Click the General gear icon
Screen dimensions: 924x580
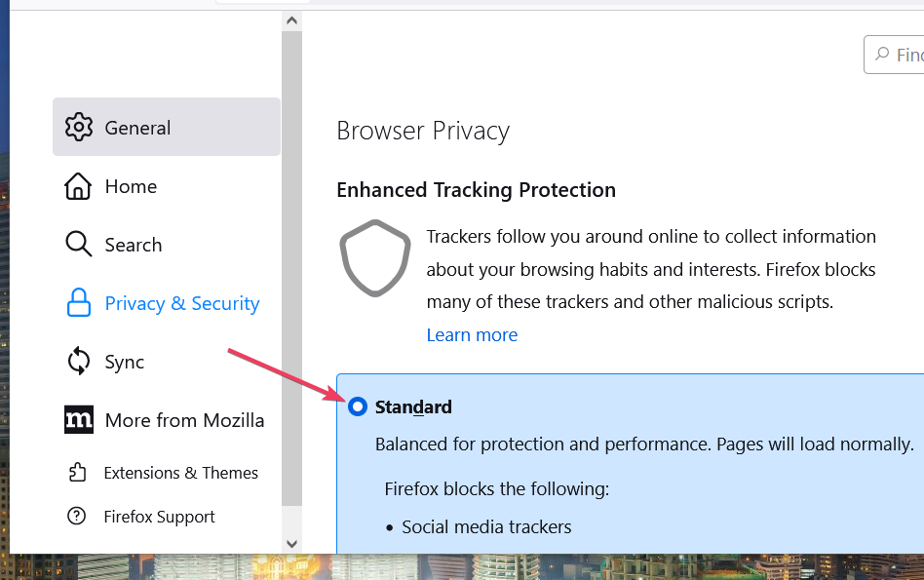(x=78, y=127)
